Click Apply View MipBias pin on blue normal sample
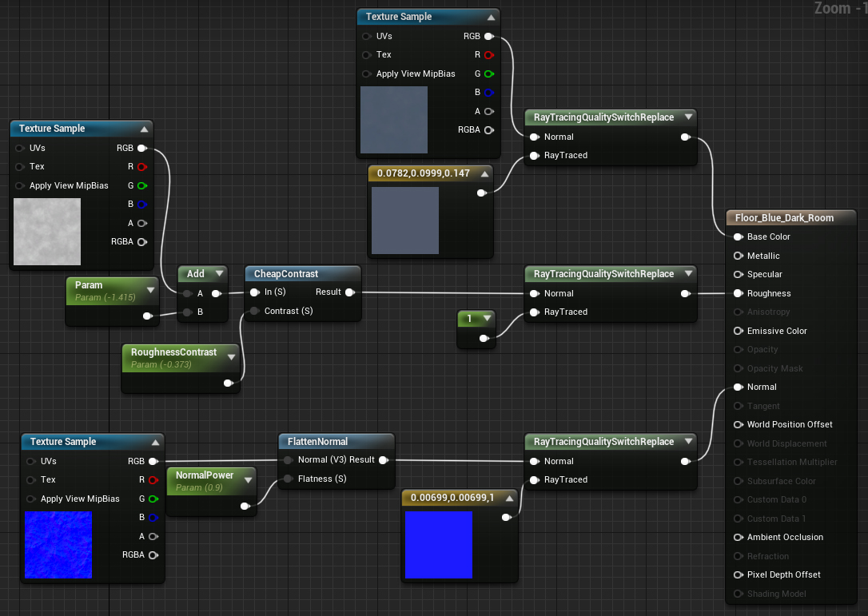This screenshot has width=868, height=616. tap(31, 499)
